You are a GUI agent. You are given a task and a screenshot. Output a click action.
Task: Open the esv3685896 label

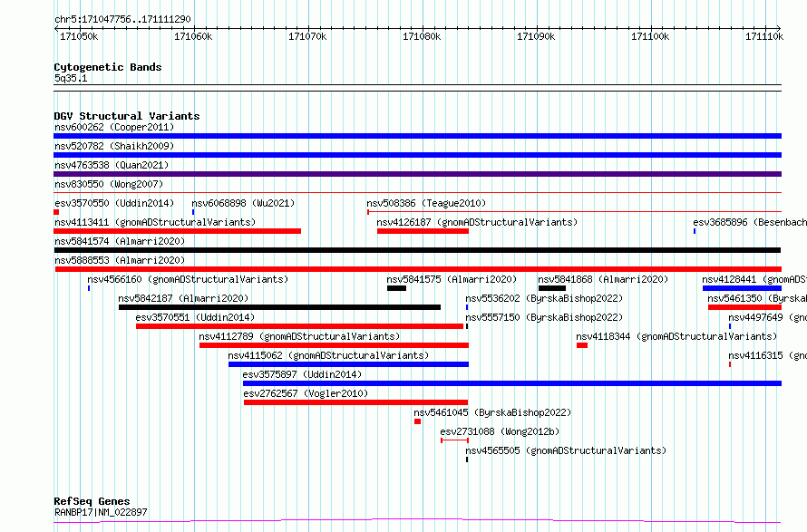pyautogui.click(x=749, y=222)
